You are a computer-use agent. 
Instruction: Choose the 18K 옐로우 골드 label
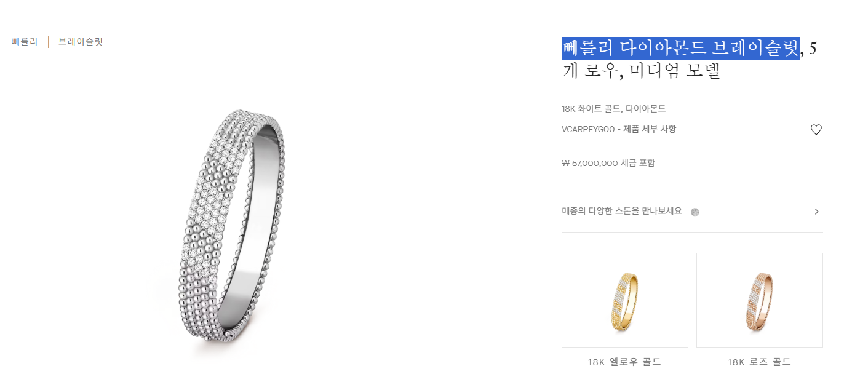(x=624, y=362)
